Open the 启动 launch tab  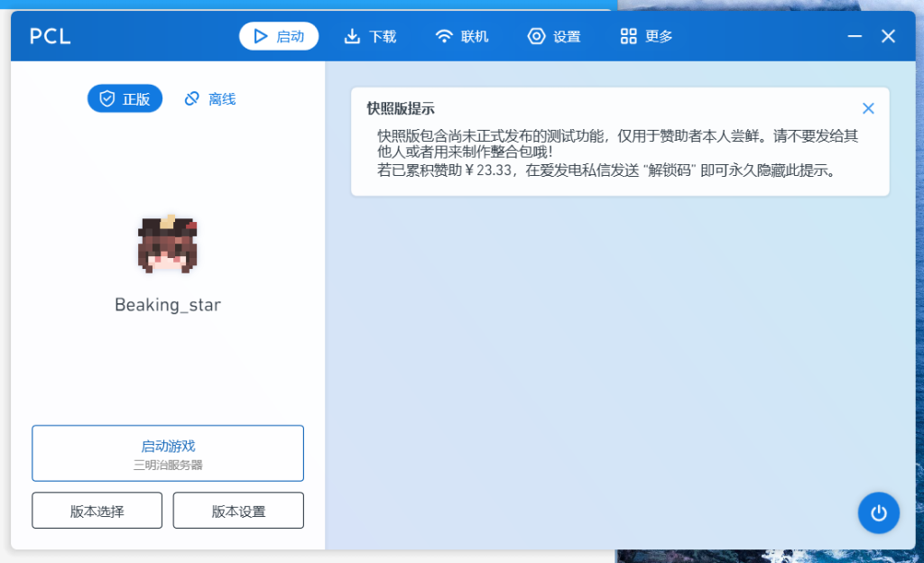pyautogui.click(x=279, y=36)
